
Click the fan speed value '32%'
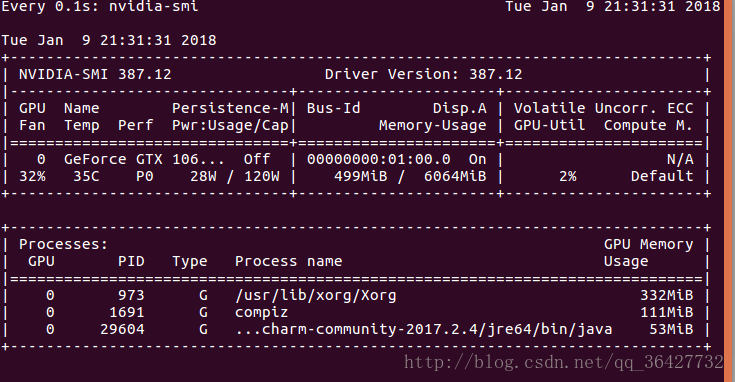pos(32,176)
